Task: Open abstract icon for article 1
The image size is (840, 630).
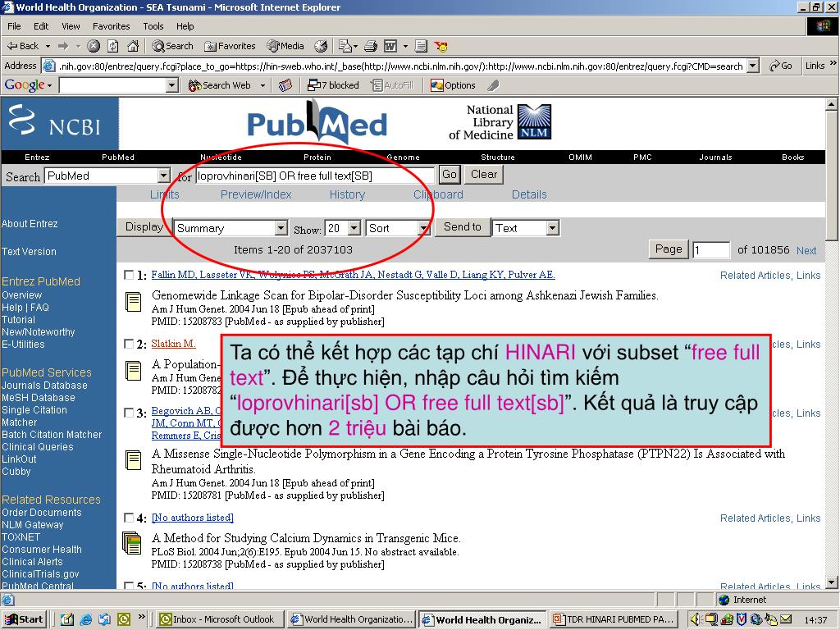Action: (133, 302)
